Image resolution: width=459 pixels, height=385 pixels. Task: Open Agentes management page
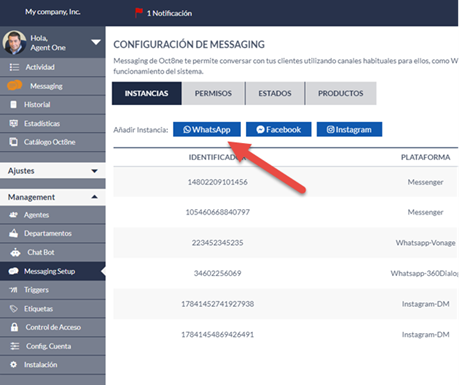click(53, 215)
